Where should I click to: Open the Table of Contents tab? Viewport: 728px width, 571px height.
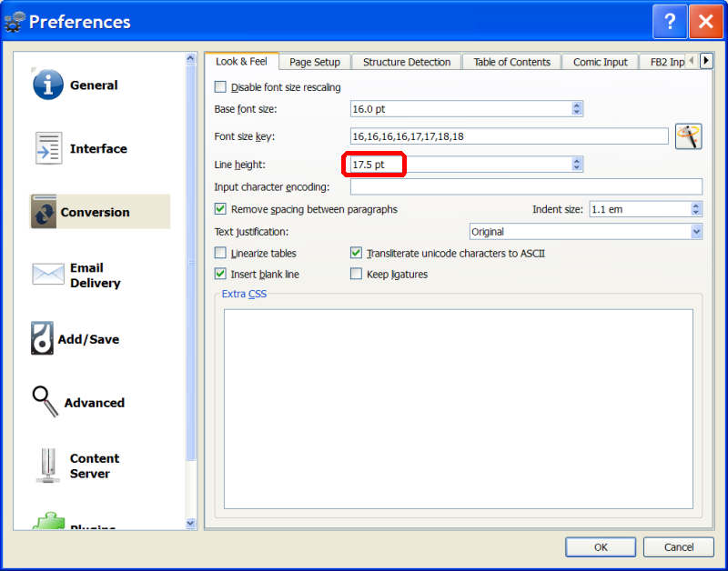(x=511, y=62)
